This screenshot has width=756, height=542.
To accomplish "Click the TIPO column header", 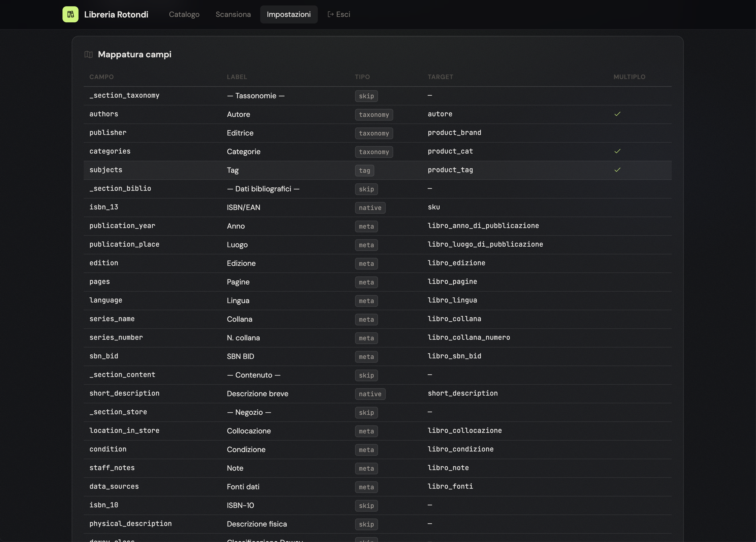I will pos(362,77).
